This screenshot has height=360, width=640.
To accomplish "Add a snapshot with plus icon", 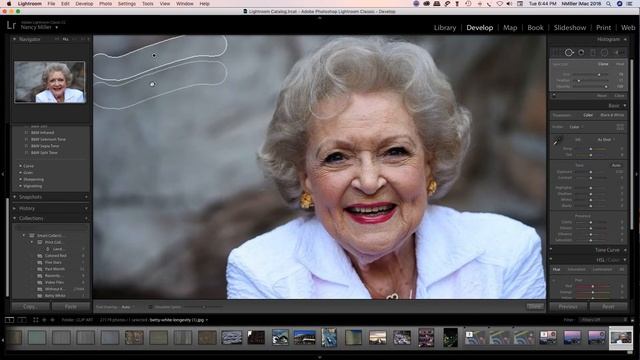I will (x=86, y=197).
